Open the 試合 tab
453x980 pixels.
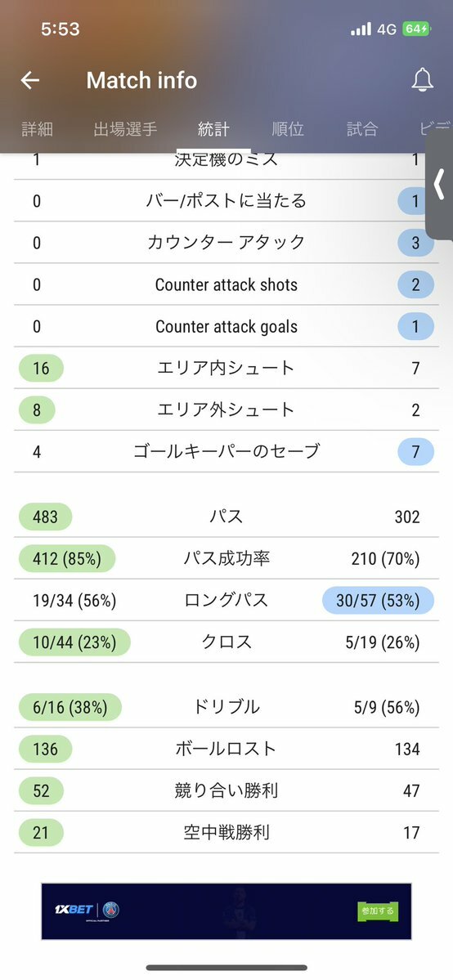[362, 129]
